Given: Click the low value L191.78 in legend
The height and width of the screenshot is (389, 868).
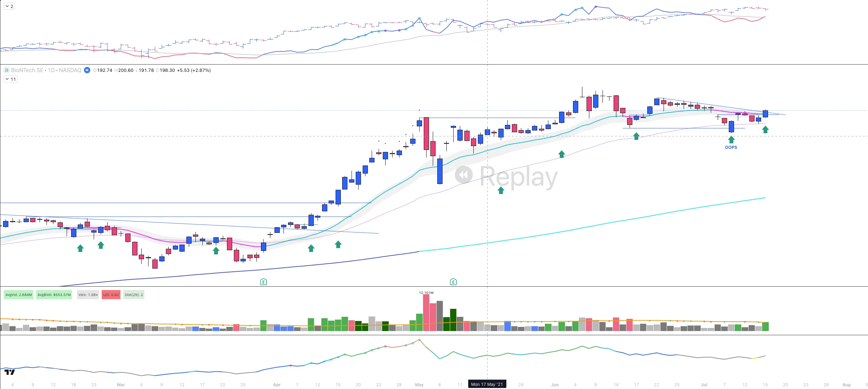Looking at the screenshot, I should coord(145,70).
